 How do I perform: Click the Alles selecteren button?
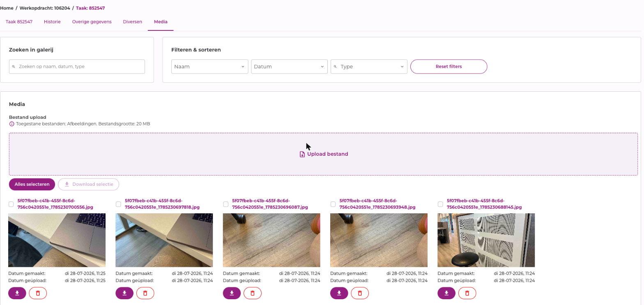click(32, 184)
